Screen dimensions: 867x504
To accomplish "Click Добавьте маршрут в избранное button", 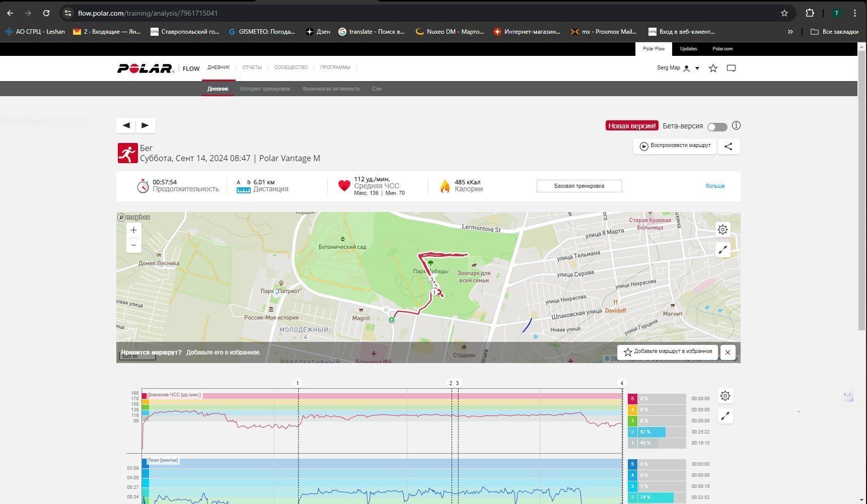I will pyautogui.click(x=668, y=352).
